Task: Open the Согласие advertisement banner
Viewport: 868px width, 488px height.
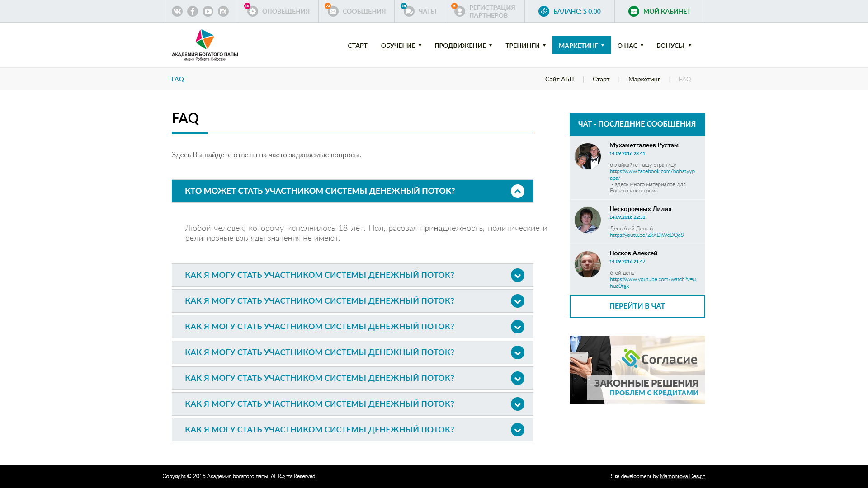Action: point(637,370)
